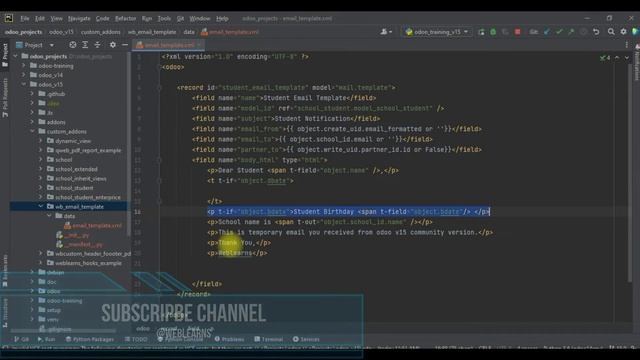Click the green Debug bug icon
The height and width of the screenshot is (360, 640).
click(493, 32)
